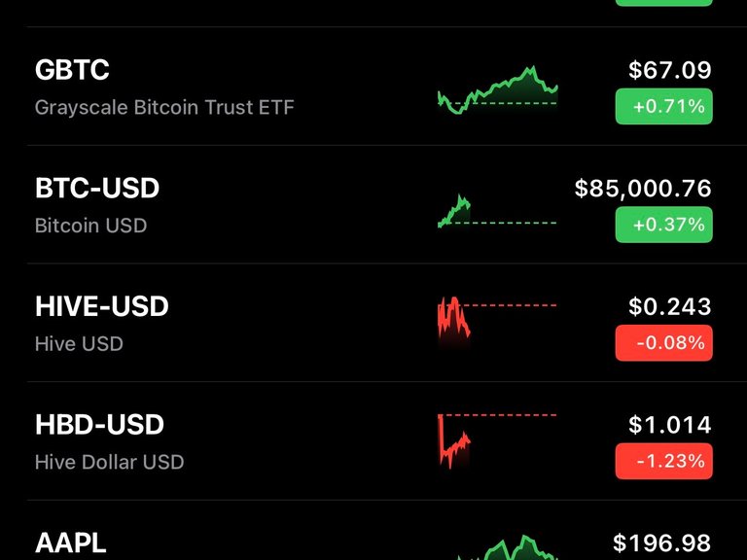Toggle the +0.71% change badge
Image resolution: width=747 pixels, height=560 pixels.
point(663,106)
